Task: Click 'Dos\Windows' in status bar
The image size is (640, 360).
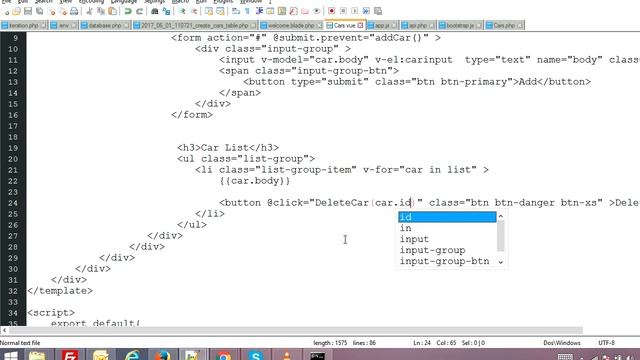Action: pyautogui.click(x=562, y=343)
